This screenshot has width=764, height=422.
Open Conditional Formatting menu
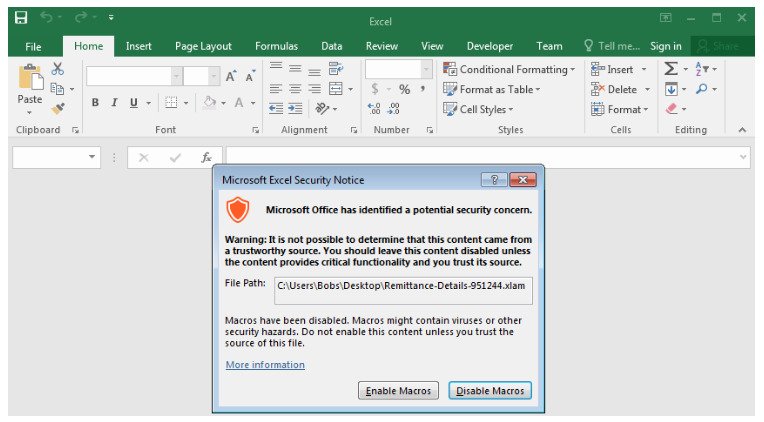pos(509,69)
